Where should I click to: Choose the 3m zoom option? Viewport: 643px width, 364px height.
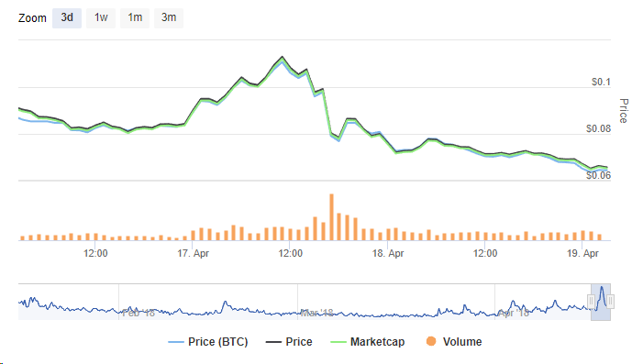[169, 18]
